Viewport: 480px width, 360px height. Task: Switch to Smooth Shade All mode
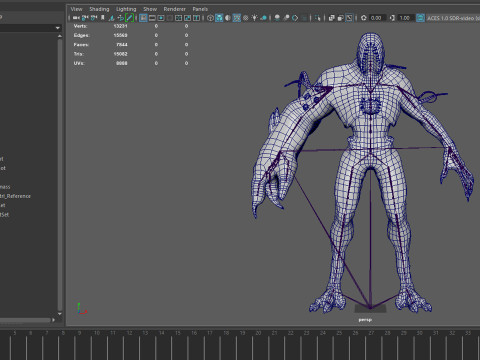click(x=219, y=18)
